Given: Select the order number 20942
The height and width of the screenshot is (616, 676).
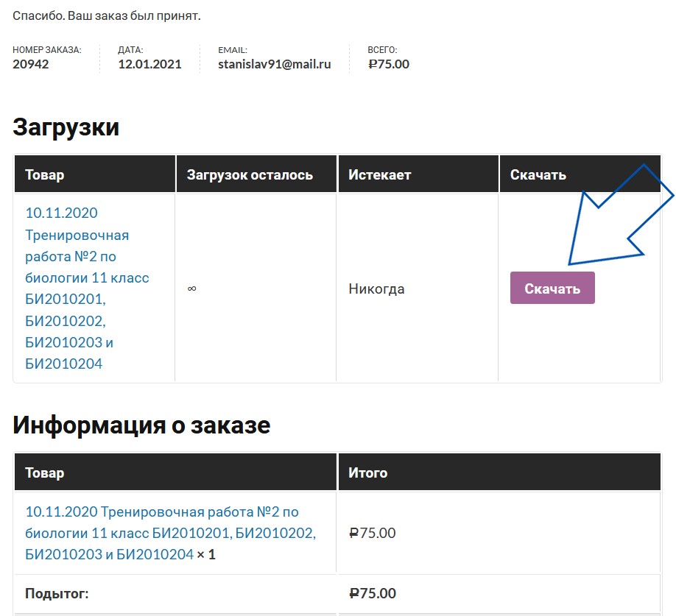Looking at the screenshot, I should (x=31, y=64).
